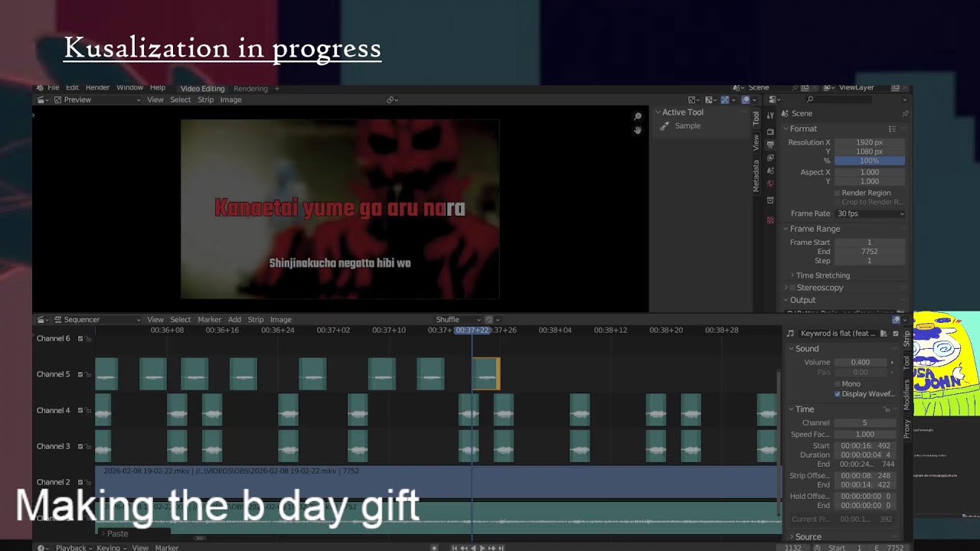The image size is (980, 551).
Task: Open the View Layer properties icon
Action: tap(770, 157)
